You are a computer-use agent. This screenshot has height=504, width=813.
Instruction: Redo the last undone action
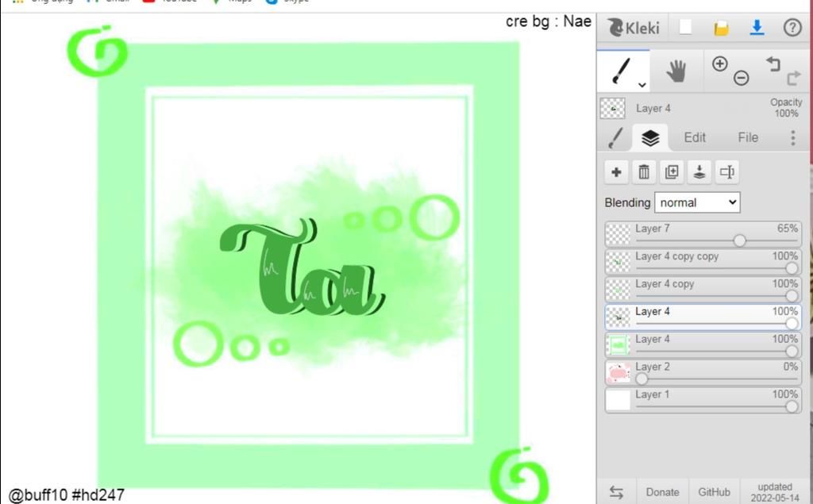[x=794, y=78]
